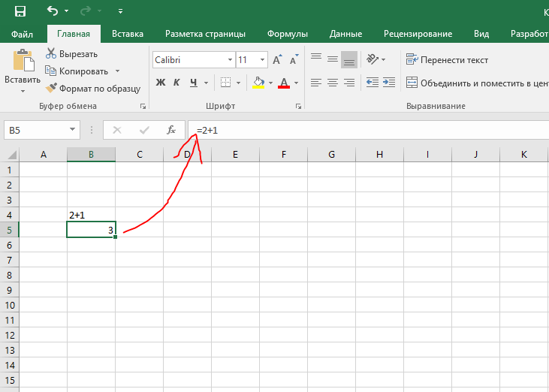Click Объединить и поместить в центре button
This screenshot has width=549, height=392.
[477, 83]
